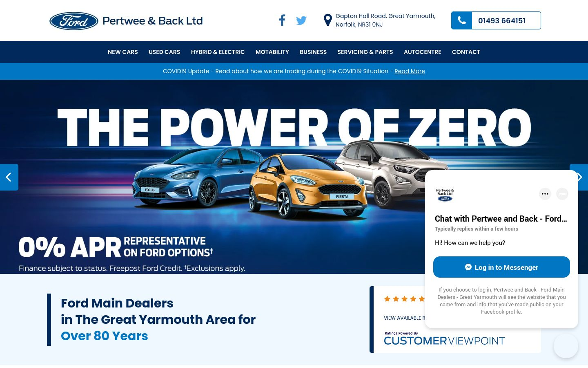This screenshot has height=368, width=588.
Task: Expand Servicing & Parts navigation item
Action: click(x=365, y=52)
